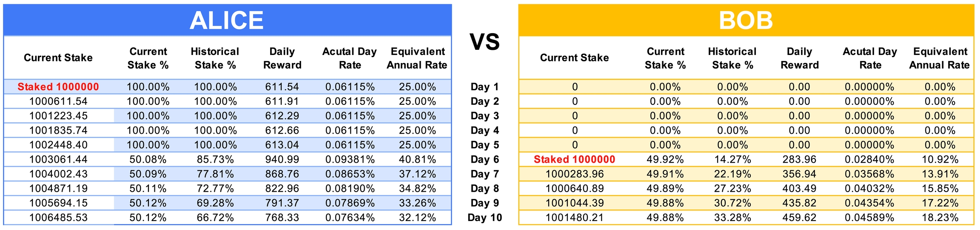Click the Day 10 row label
Viewport: 980px width, 230px height.
[484, 218]
